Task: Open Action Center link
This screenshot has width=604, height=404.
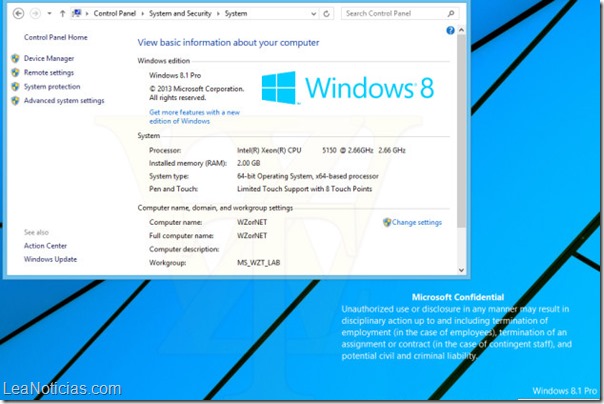Action: (x=45, y=246)
